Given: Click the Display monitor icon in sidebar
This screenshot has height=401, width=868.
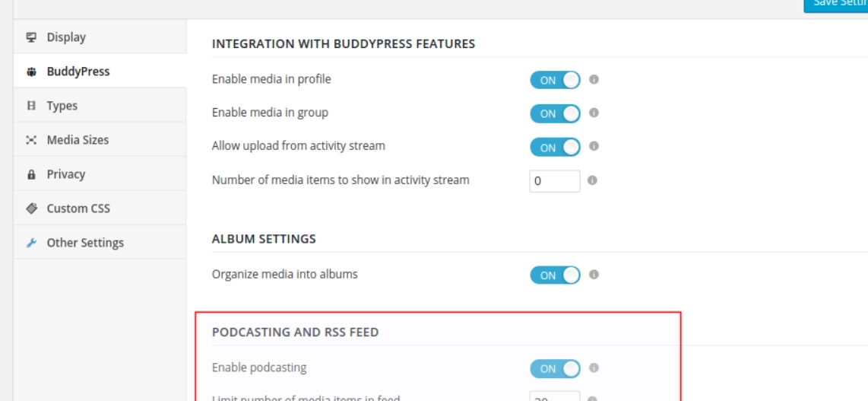Looking at the screenshot, I should tap(31, 37).
